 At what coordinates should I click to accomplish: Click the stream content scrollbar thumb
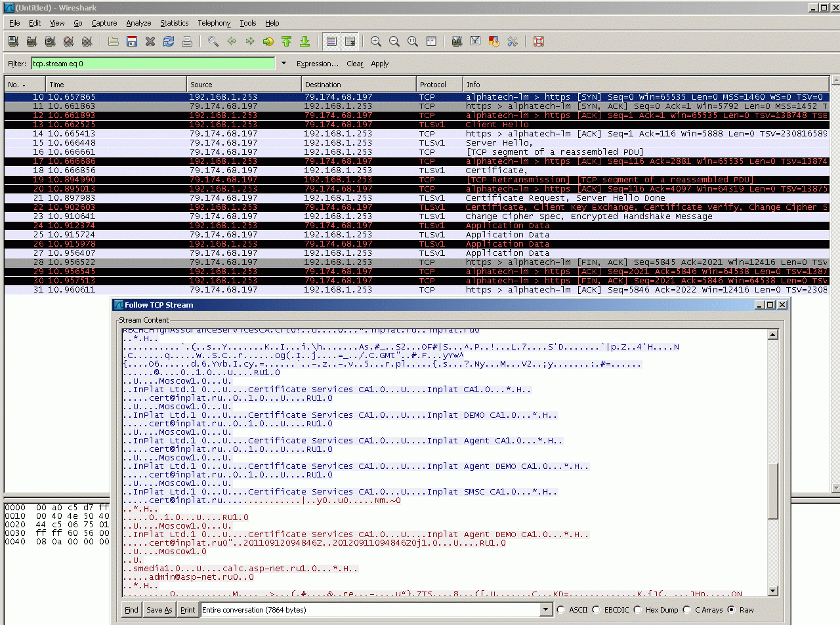pyautogui.click(x=773, y=491)
